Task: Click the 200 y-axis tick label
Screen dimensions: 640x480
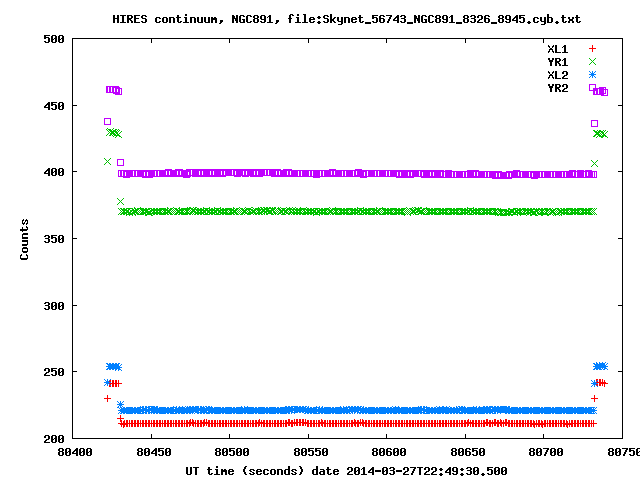Action: click(54, 439)
